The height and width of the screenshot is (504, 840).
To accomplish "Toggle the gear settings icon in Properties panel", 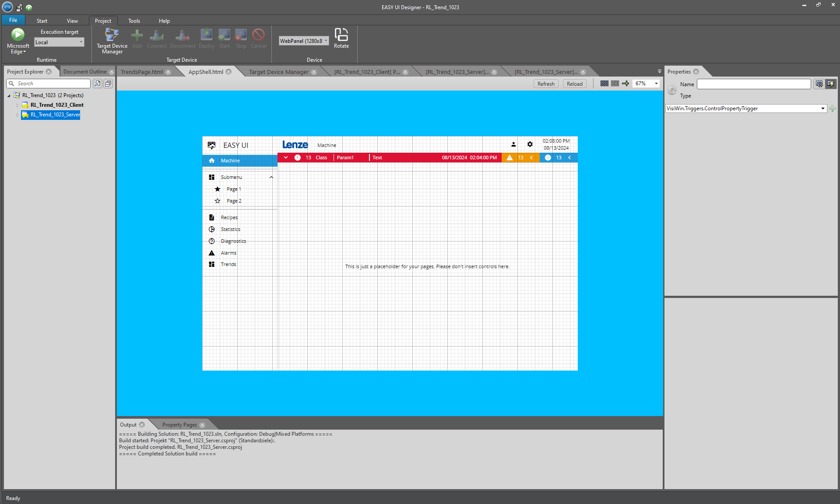I will click(x=672, y=90).
